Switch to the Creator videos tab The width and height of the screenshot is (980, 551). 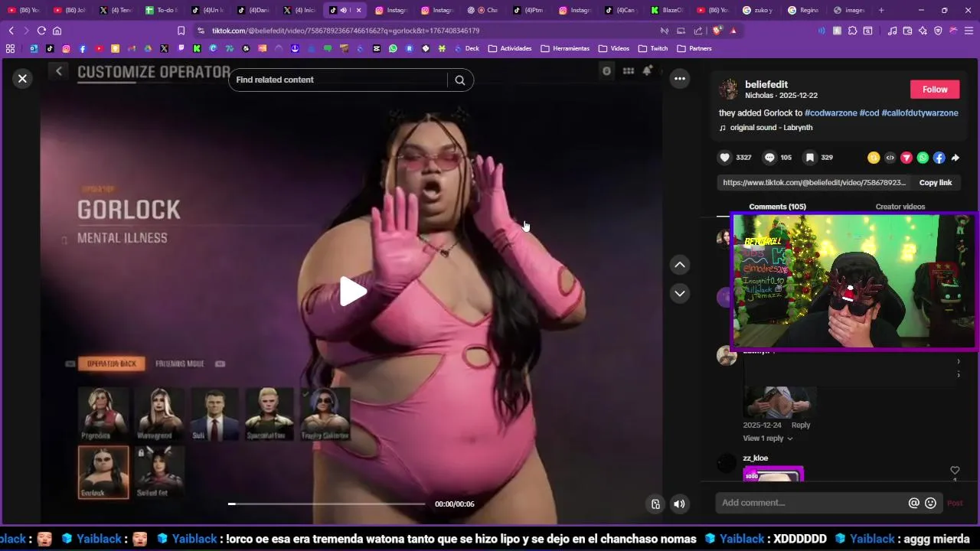[900, 207]
